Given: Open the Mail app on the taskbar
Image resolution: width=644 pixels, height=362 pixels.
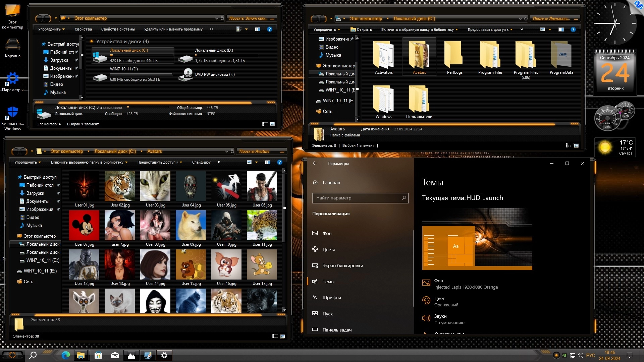Looking at the screenshot, I should [x=115, y=355].
